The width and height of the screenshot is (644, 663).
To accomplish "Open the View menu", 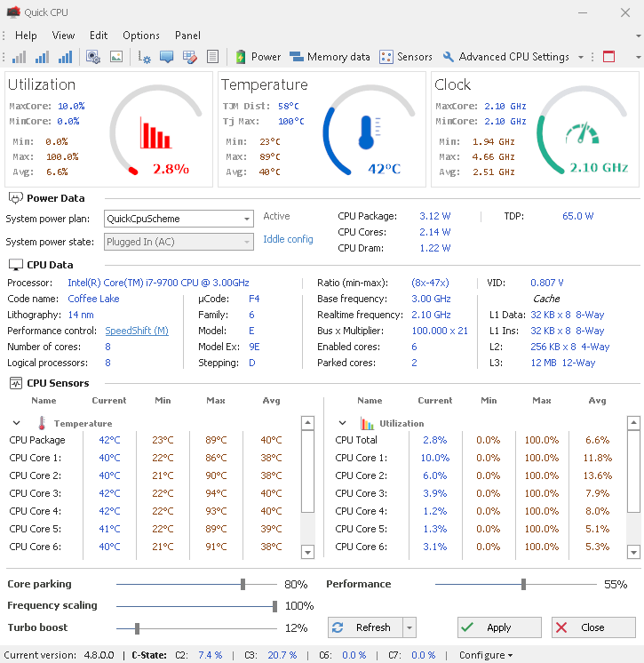I will pyautogui.click(x=63, y=36).
